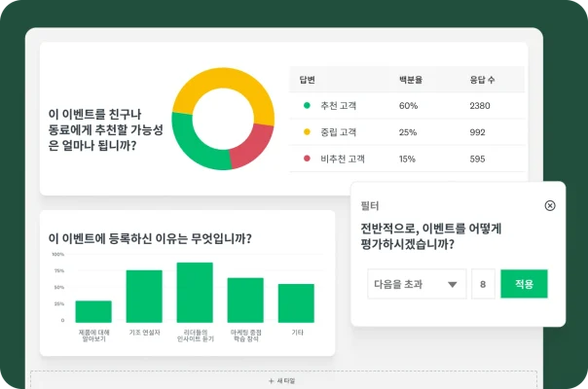The height and width of the screenshot is (389, 588).
Task: Click the 제품에 대해 알아보기 axis label
Action: (93, 336)
